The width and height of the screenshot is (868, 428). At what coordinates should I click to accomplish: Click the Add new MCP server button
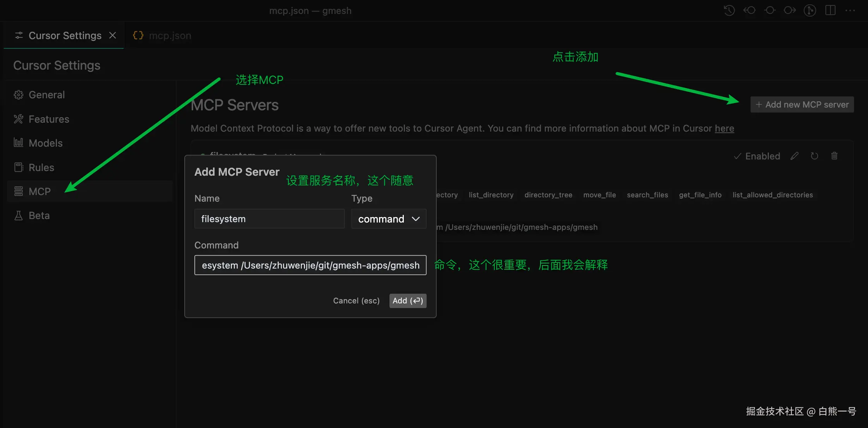pyautogui.click(x=802, y=104)
